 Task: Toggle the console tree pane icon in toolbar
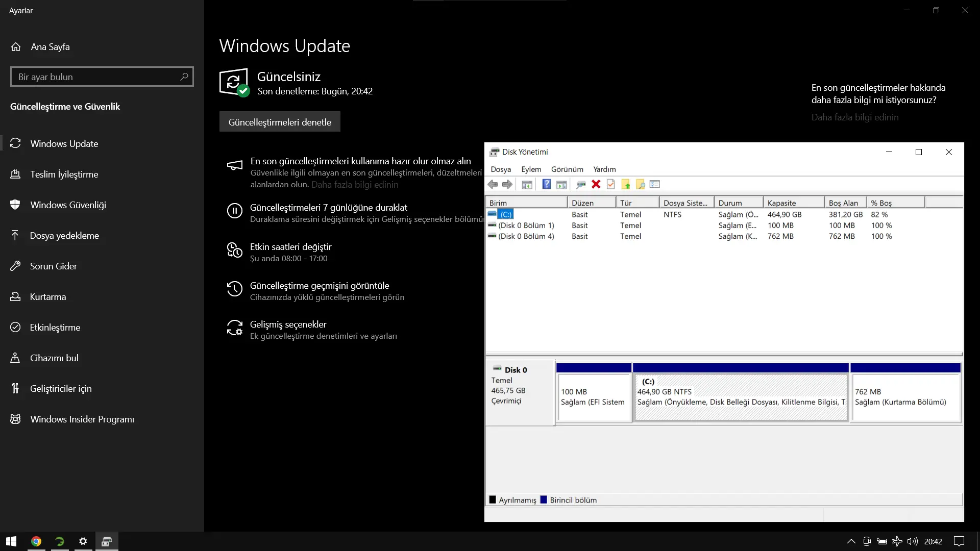click(527, 185)
